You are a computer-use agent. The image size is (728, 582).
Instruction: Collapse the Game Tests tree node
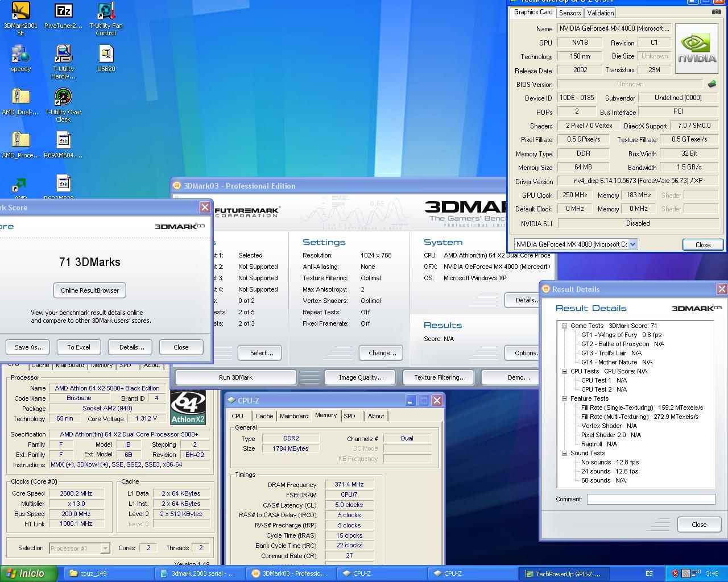(564, 326)
